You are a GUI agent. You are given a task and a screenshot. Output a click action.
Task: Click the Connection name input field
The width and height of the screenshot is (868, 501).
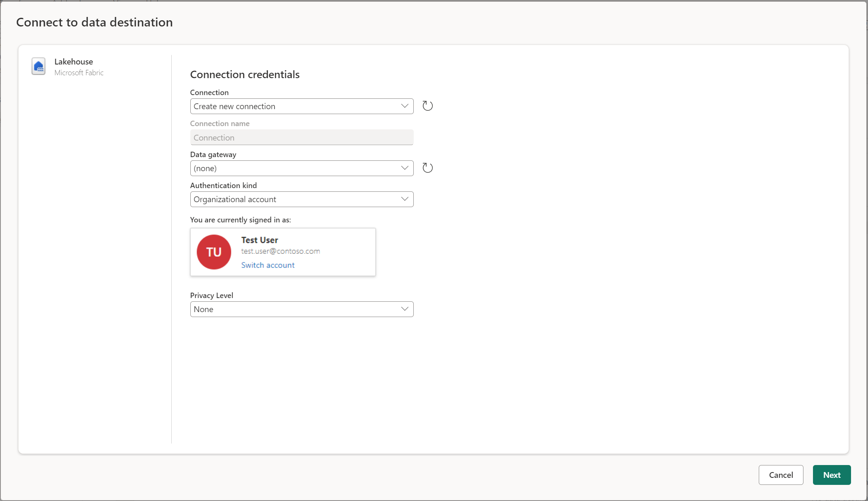[302, 137]
